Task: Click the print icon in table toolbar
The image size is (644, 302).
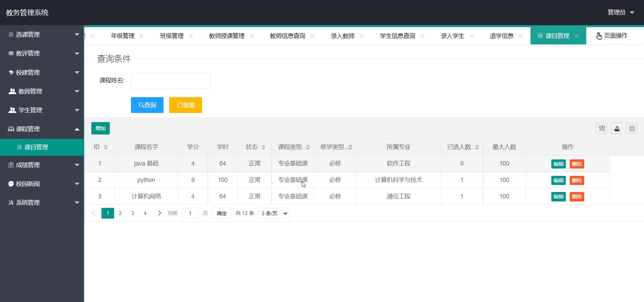Action: [632, 128]
